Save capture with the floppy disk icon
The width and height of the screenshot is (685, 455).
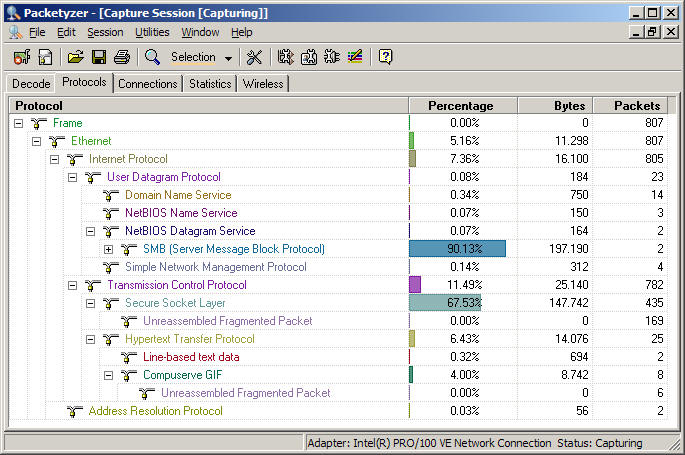click(x=99, y=57)
